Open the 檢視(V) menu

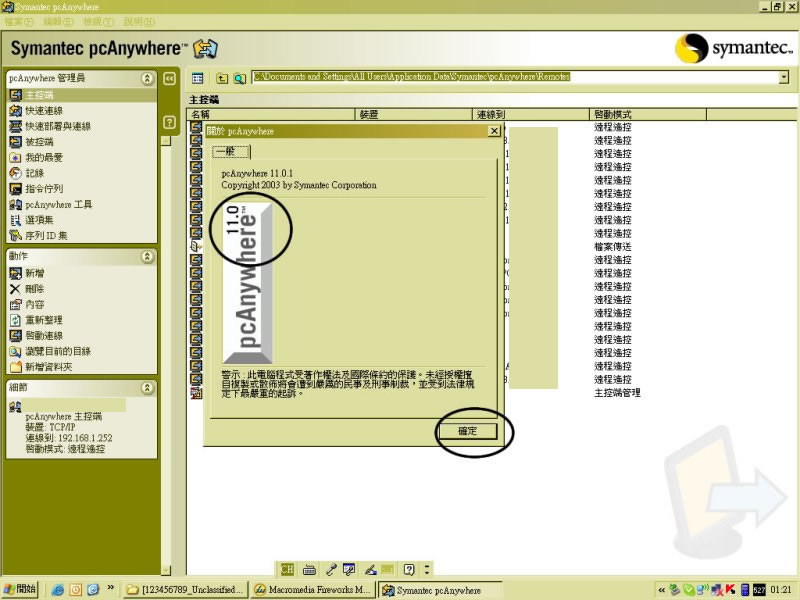98,22
